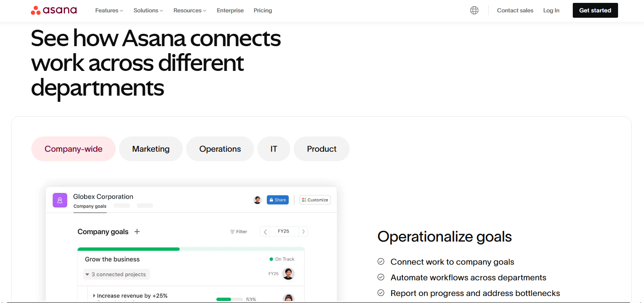Open the language globe selector
The height and width of the screenshot is (303, 644).
click(474, 10)
